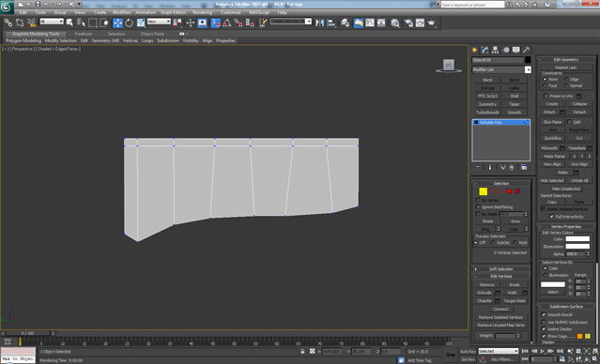Open the selection filter All dropdown
This screenshot has height=364, width=600.
(52, 22)
